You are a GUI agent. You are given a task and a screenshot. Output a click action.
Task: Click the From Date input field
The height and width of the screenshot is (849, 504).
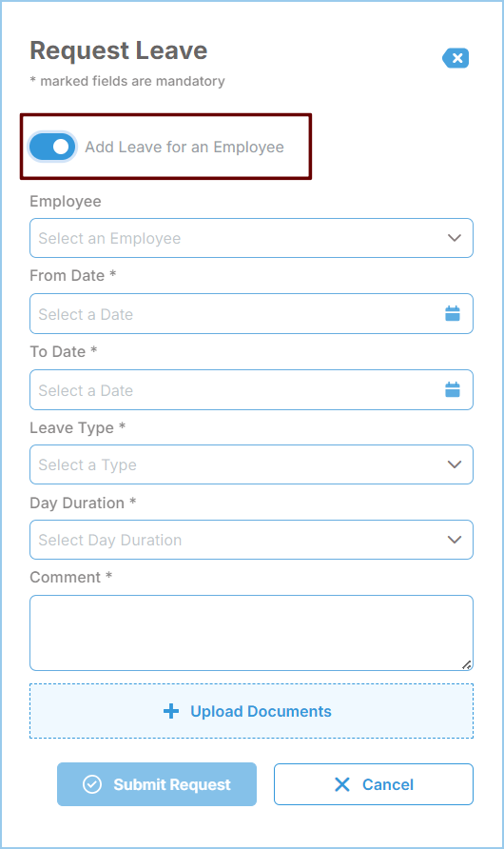tap(251, 313)
